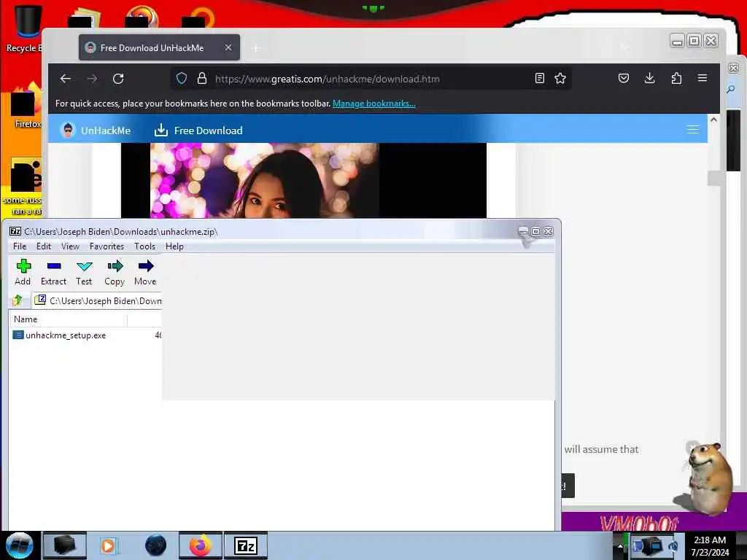The height and width of the screenshot is (560, 747).
Task: Click the 7-Zip address path field
Action: 97,300
